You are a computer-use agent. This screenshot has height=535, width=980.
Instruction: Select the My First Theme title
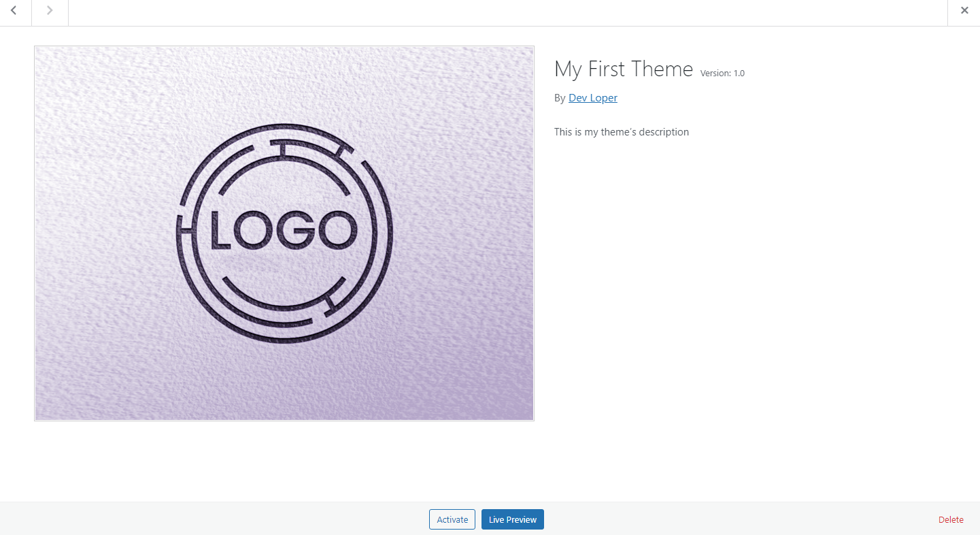(x=624, y=69)
